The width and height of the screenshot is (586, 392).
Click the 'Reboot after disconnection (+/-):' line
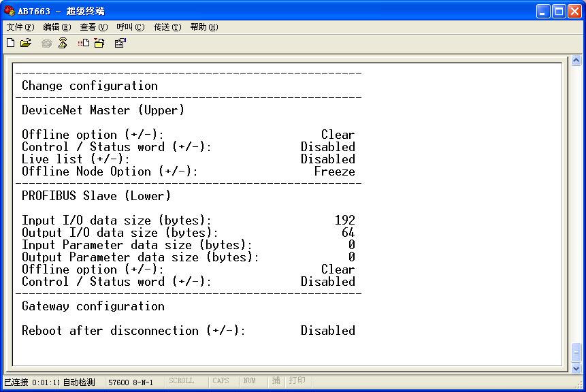click(x=133, y=331)
